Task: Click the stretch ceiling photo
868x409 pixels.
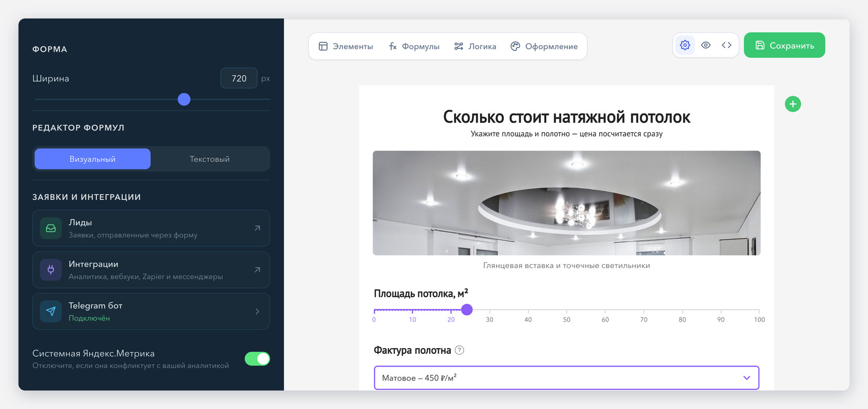Action: [x=566, y=203]
